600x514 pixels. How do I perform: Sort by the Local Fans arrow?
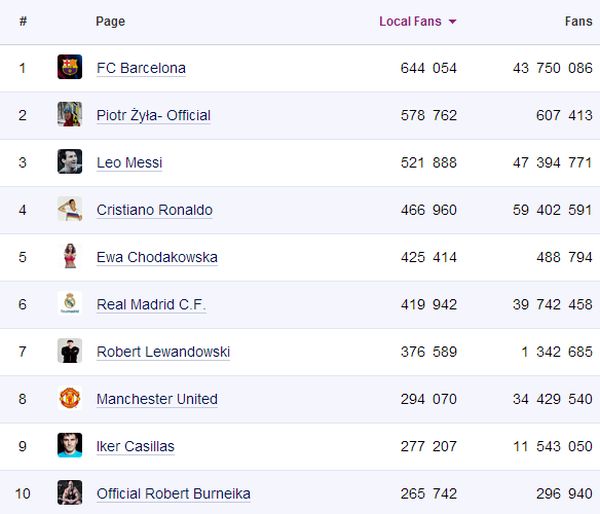pyautogui.click(x=453, y=22)
